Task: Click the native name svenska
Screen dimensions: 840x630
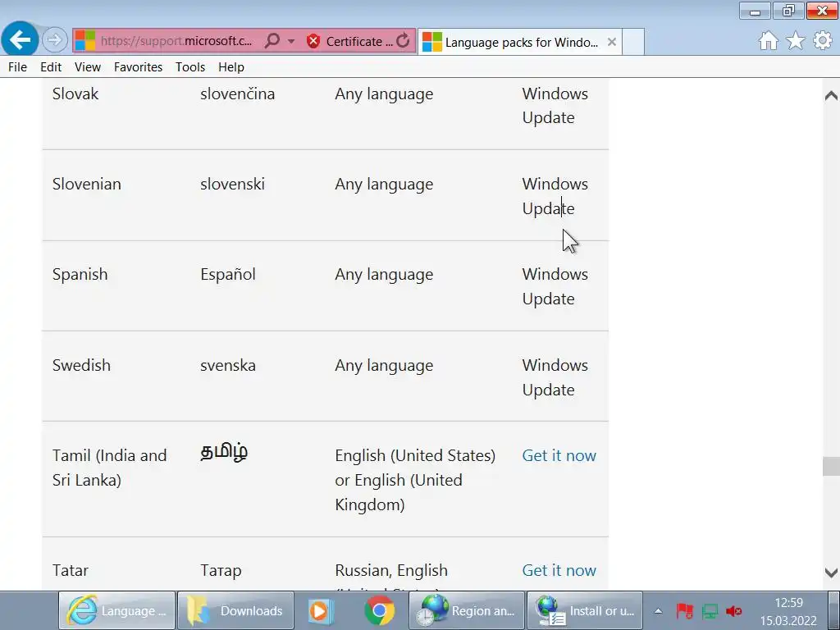Action: coord(228,365)
